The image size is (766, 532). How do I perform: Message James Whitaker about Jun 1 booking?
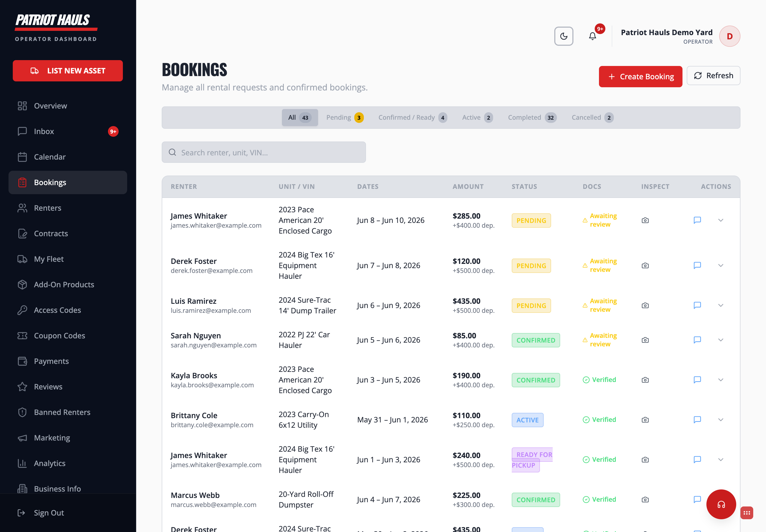pos(697,460)
